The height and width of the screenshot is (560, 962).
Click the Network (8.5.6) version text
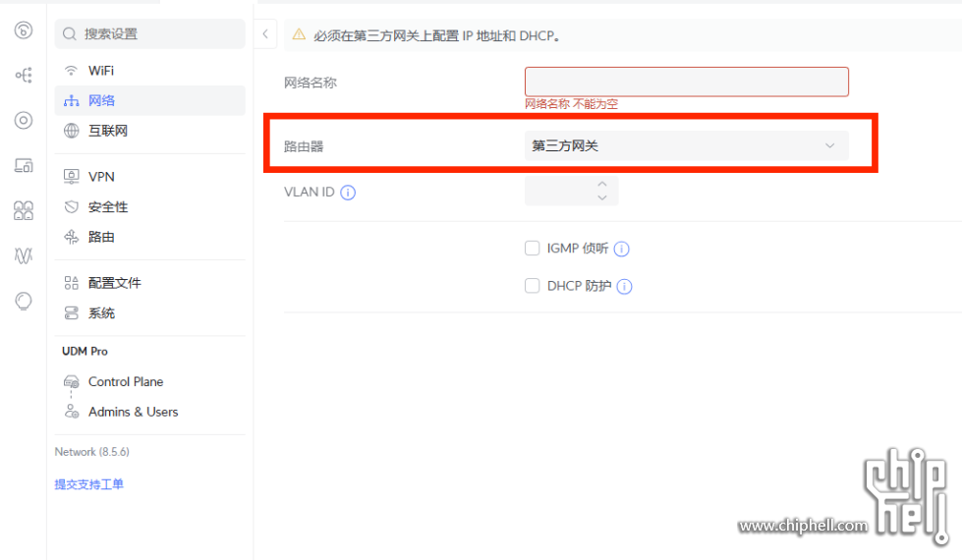click(x=92, y=452)
